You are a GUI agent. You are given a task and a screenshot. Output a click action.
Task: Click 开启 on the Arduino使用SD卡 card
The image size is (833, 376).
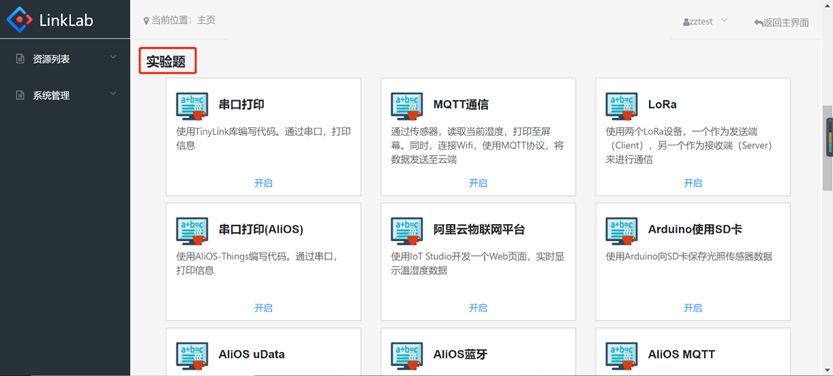click(693, 308)
